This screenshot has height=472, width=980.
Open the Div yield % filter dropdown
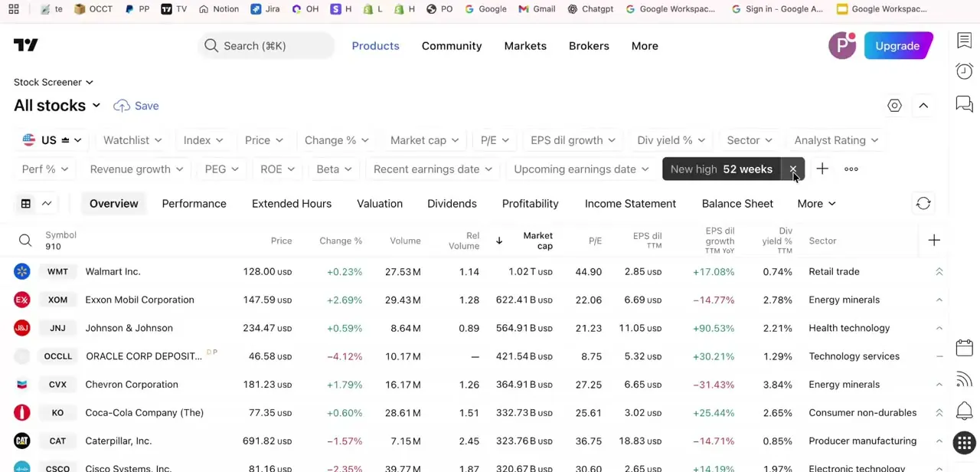point(671,140)
